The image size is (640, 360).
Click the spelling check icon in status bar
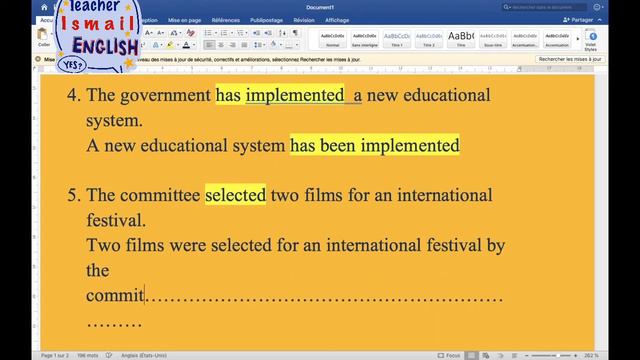109,356
